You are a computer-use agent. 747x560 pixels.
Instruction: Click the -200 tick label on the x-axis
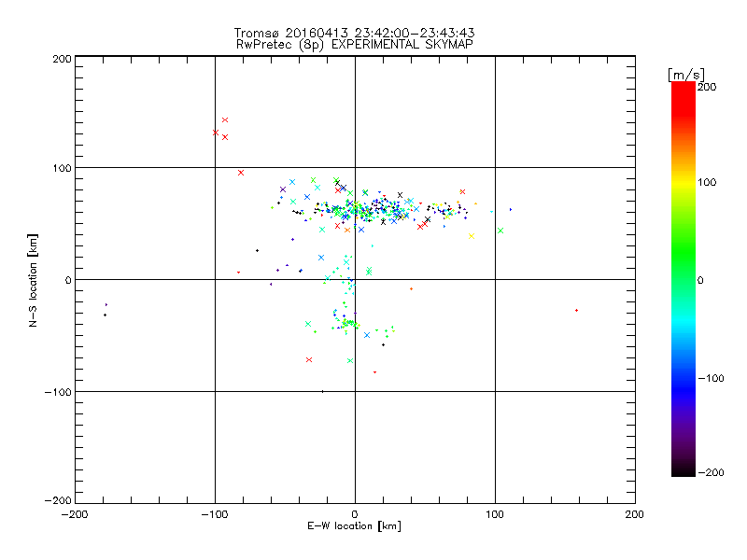click(x=75, y=513)
